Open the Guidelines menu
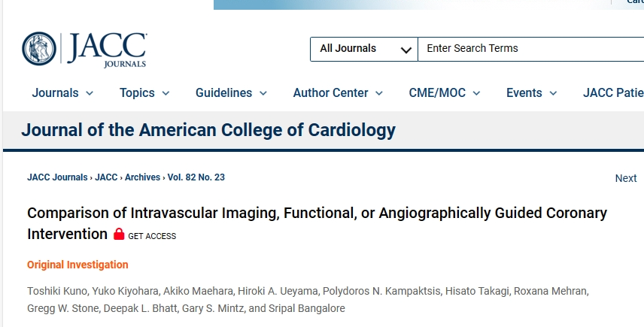The height and width of the screenshot is (327, 644). pos(231,93)
